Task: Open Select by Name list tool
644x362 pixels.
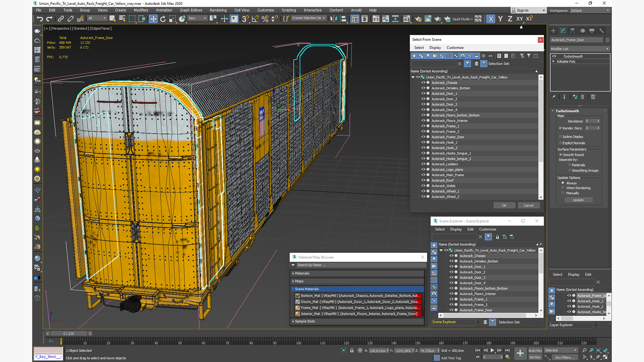Action: pyautogui.click(x=122, y=19)
